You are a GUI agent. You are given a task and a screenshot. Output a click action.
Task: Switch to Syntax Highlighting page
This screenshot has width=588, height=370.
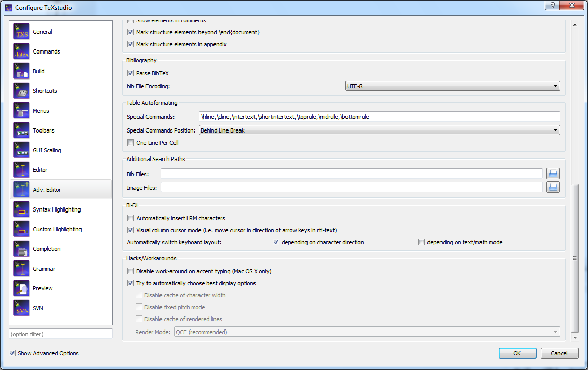tap(61, 209)
